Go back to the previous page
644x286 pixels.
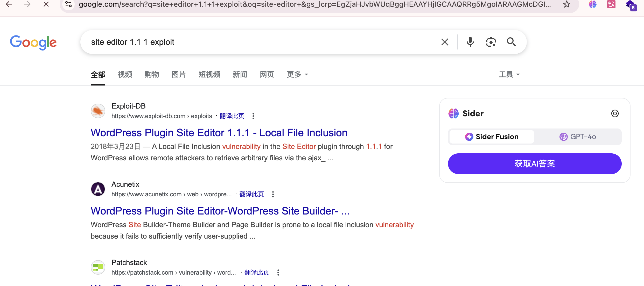(9, 4)
